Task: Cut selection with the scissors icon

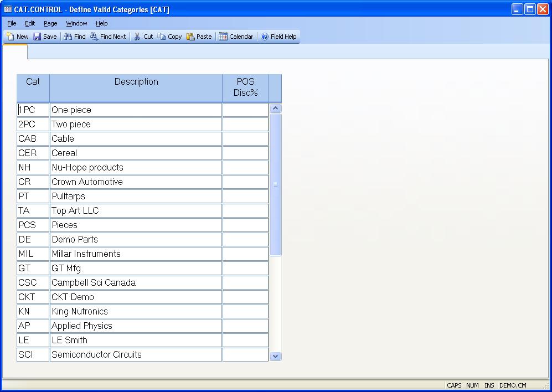Action: (x=137, y=37)
